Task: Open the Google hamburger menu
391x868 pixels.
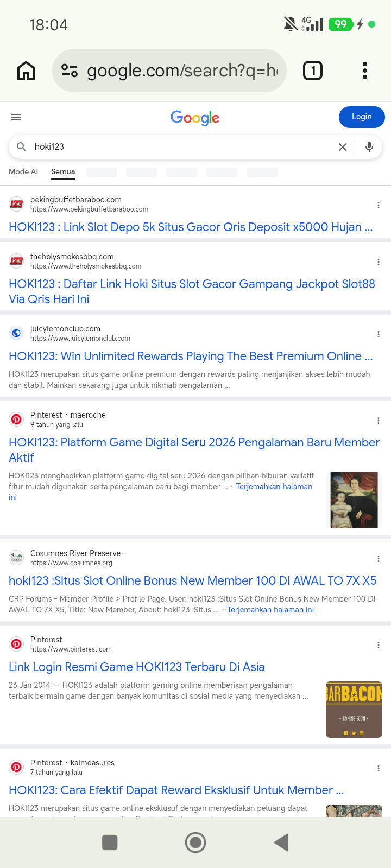Action: [16, 117]
